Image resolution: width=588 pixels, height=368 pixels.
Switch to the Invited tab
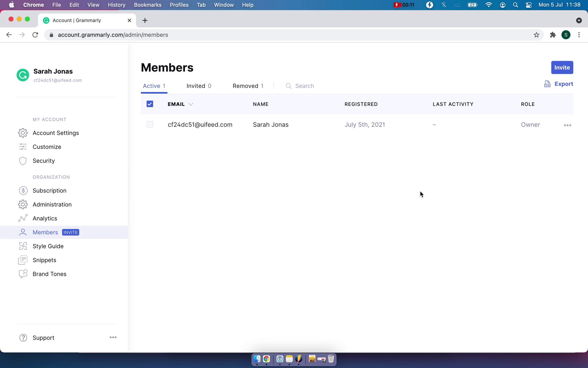tap(199, 86)
